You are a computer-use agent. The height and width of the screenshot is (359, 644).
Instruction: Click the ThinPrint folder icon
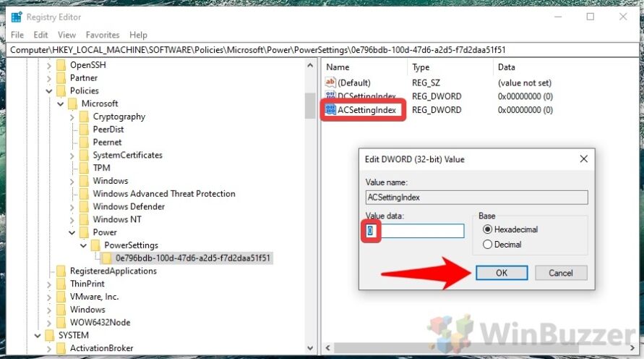point(61,284)
